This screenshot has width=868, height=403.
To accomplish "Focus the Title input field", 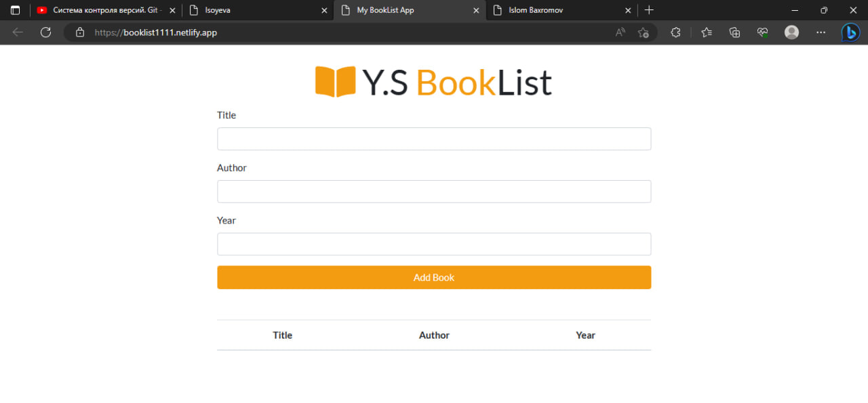I will click(434, 139).
